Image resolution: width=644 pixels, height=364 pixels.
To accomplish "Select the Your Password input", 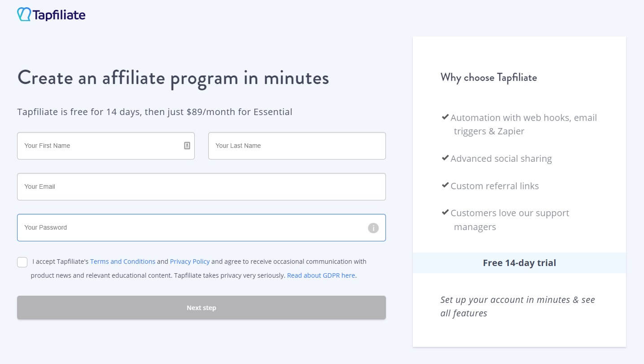I will pyautogui.click(x=202, y=227).
